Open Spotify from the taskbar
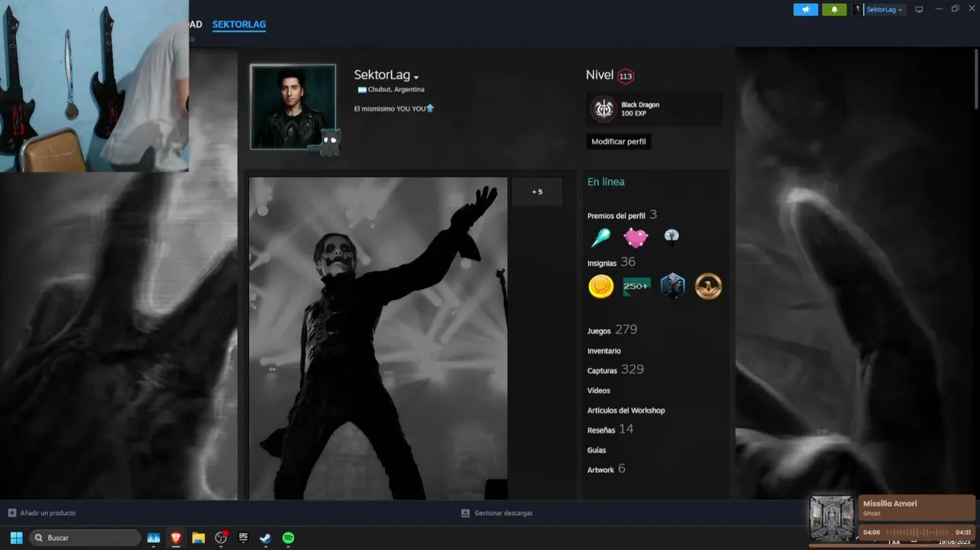 pos(289,538)
